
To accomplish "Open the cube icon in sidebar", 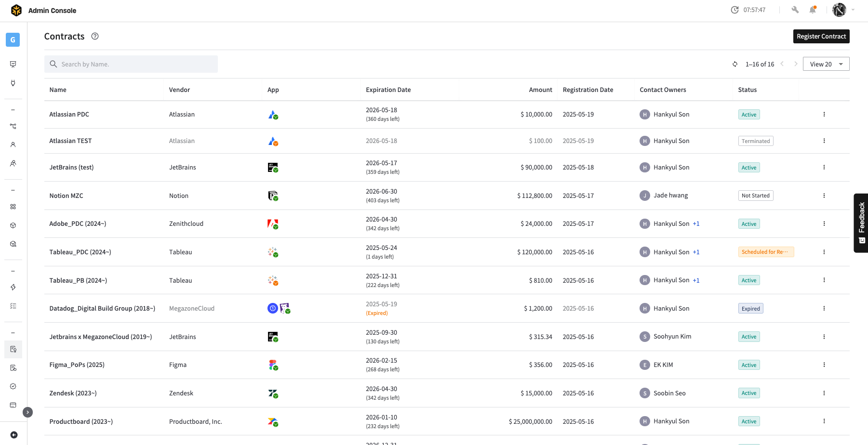I will (x=13, y=225).
